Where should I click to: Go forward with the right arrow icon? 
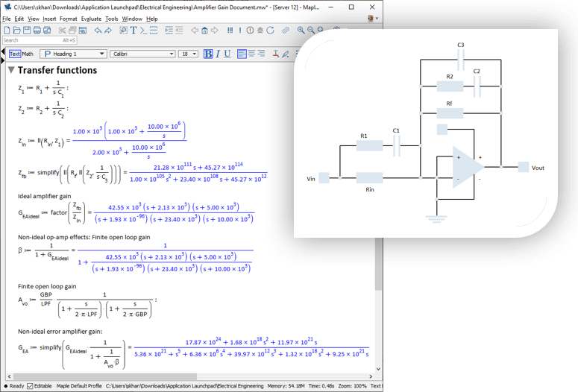pos(215,31)
